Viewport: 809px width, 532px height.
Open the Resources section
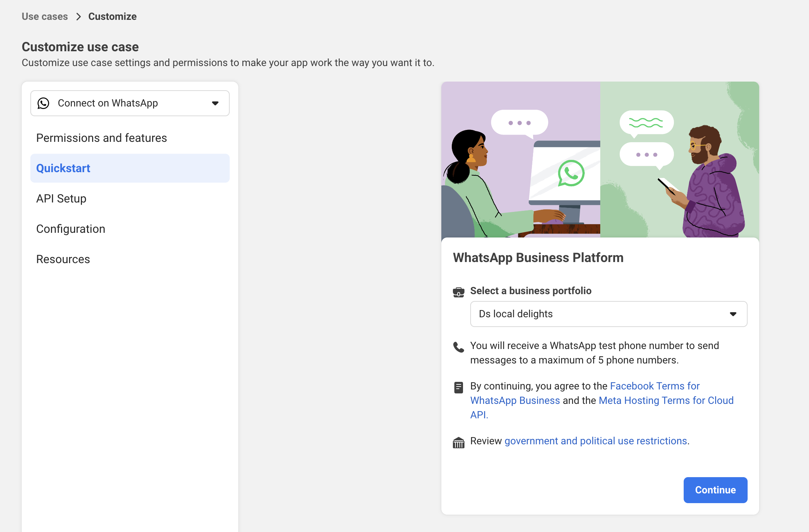click(x=63, y=259)
